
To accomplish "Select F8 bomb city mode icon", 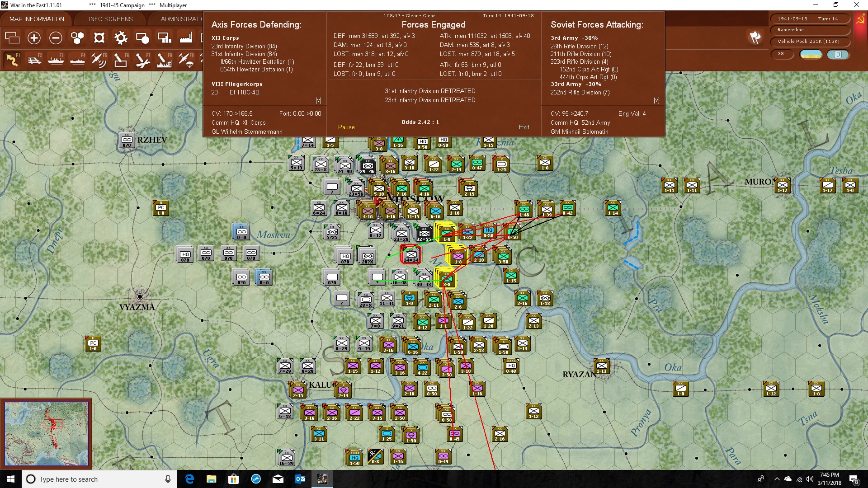I will tap(164, 60).
